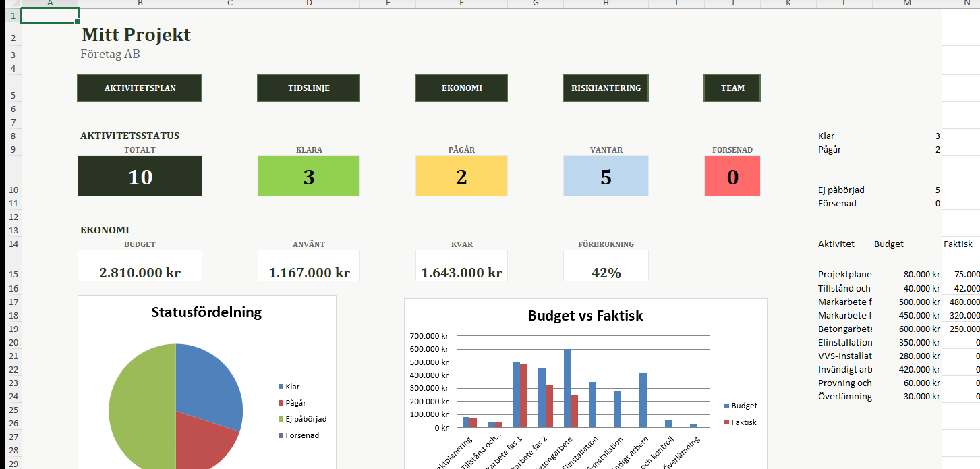Select row 20 header
This screenshot has width=980, height=469.
point(13,342)
